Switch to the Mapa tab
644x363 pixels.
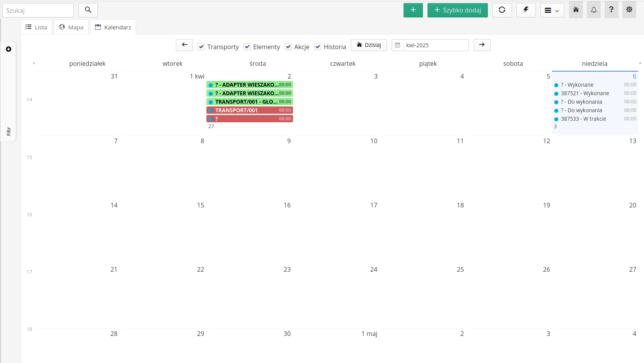pos(71,27)
